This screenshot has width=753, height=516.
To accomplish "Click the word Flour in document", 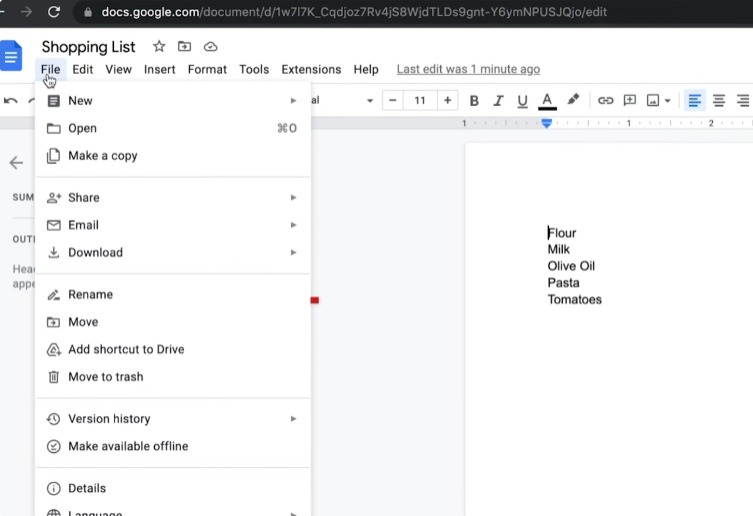I will tap(562, 233).
